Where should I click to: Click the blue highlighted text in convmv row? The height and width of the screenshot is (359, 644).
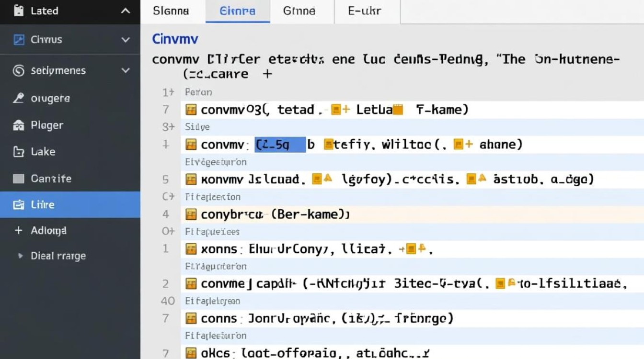(x=280, y=144)
